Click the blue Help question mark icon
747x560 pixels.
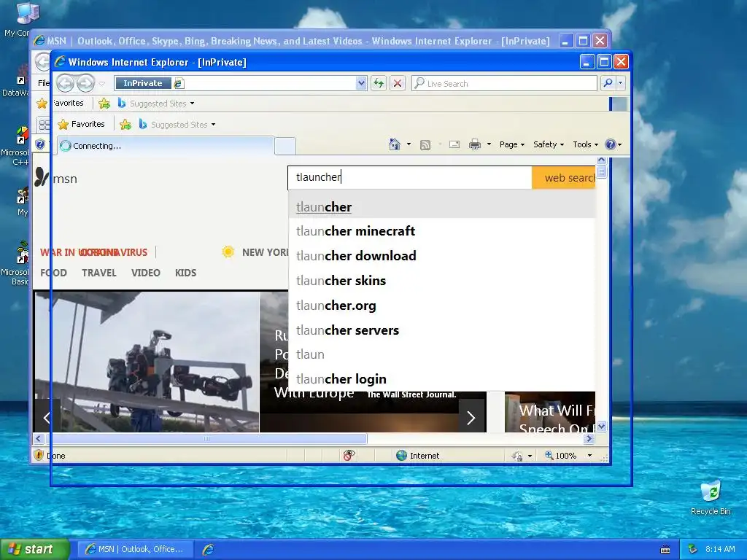pyautogui.click(x=611, y=144)
